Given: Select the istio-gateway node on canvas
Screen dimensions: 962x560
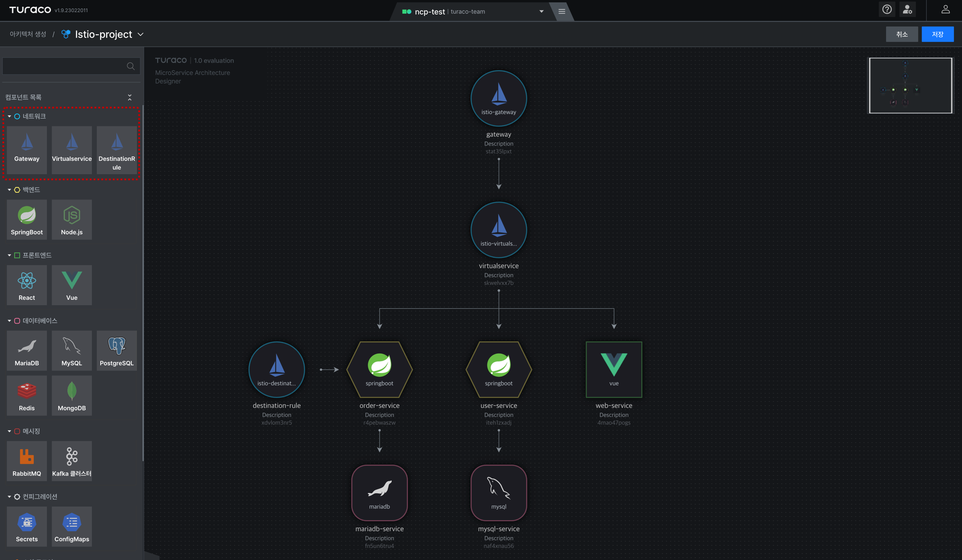Looking at the screenshot, I should click(499, 98).
